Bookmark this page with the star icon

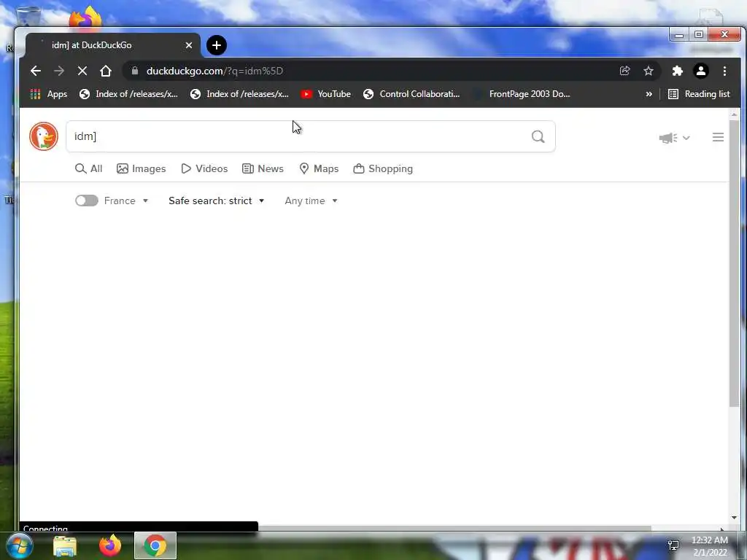pyautogui.click(x=649, y=71)
